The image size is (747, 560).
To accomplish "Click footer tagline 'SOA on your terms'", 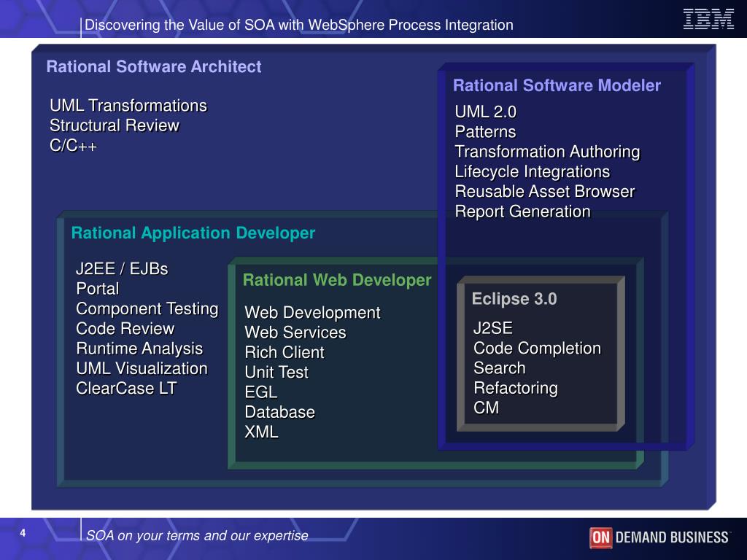I will [x=197, y=536].
